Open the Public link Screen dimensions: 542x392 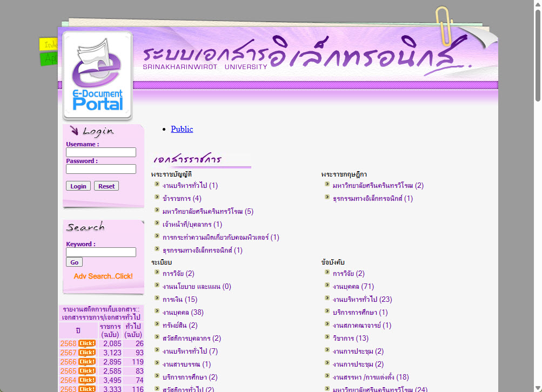(x=182, y=129)
